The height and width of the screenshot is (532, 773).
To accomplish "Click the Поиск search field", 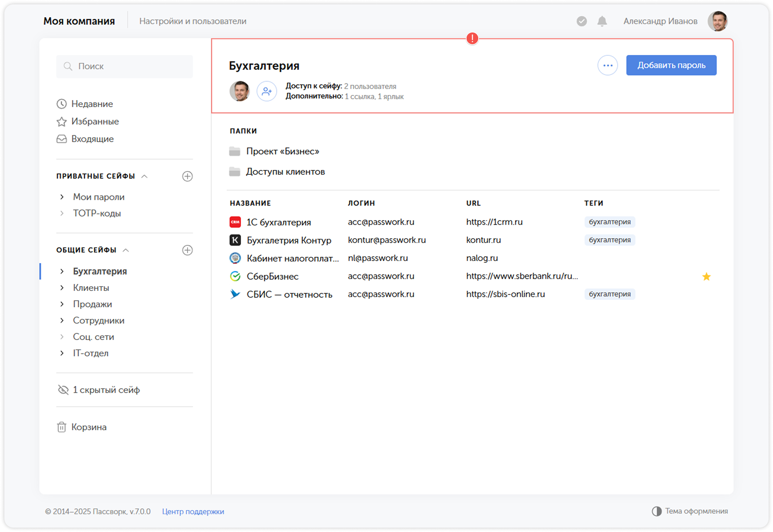I will click(x=124, y=66).
